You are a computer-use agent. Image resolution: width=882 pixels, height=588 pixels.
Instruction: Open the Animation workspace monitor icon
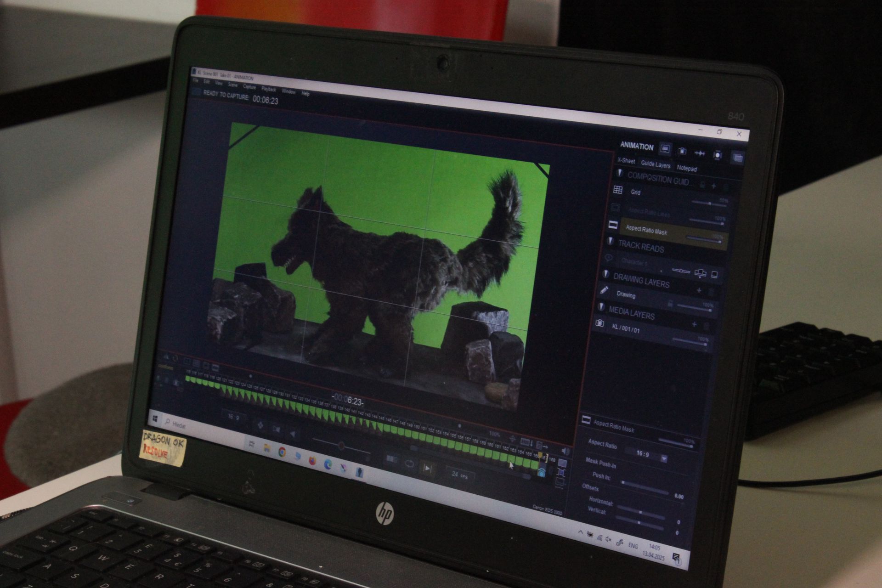pos(665,149)
